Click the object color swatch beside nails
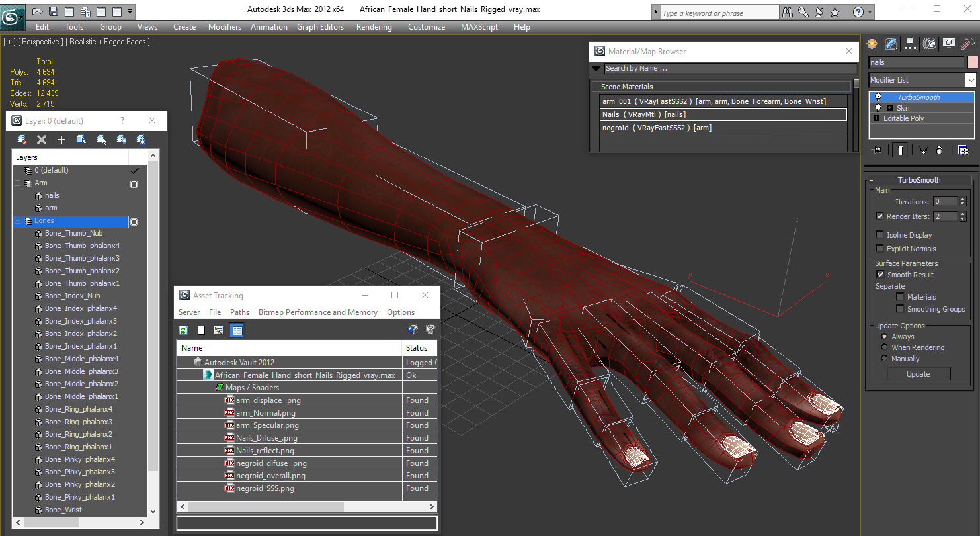980x536 pixels. [972, 62]
